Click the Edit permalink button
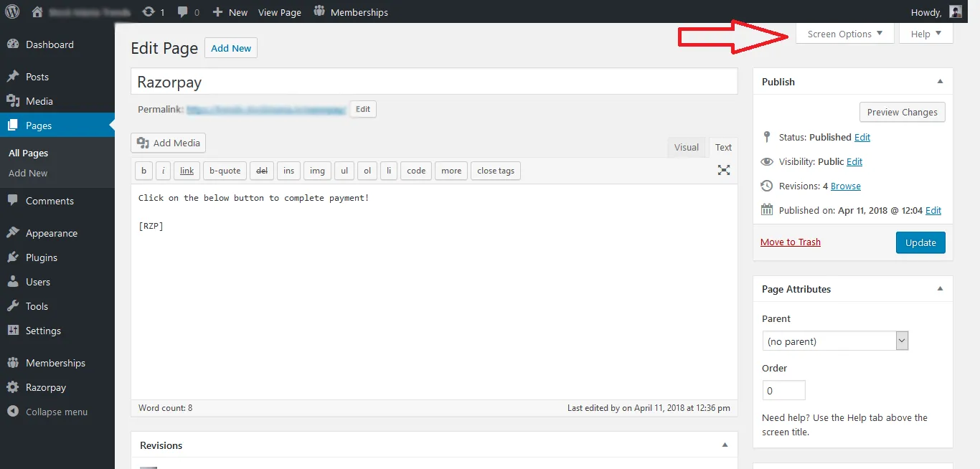980x469 pixels. click(x=363, y=109)
